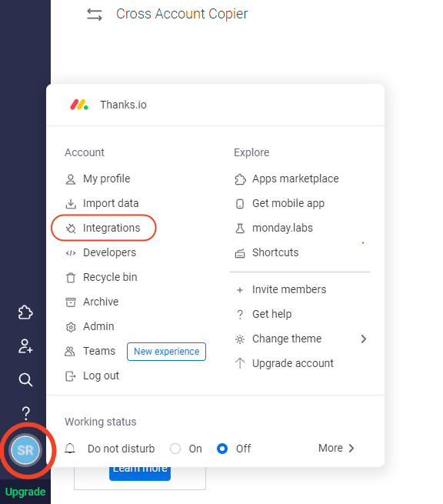
Task: Go to Developers
Action: point(109,252)
